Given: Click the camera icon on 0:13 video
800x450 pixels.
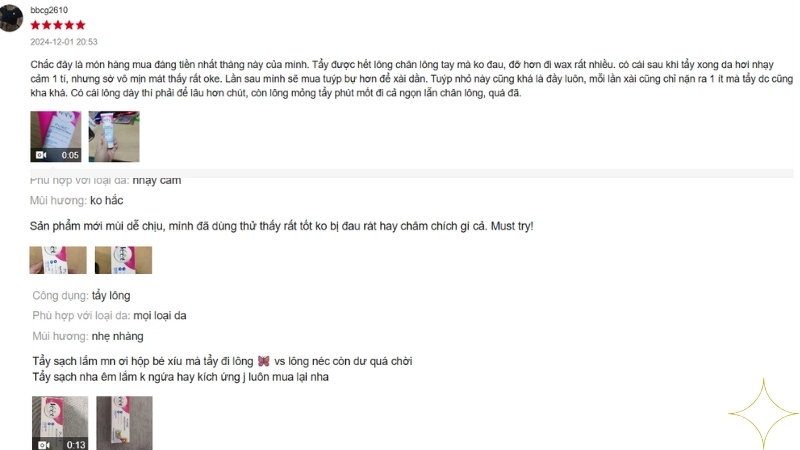Looking at the screenshot, I should click(x=44, y=445).
